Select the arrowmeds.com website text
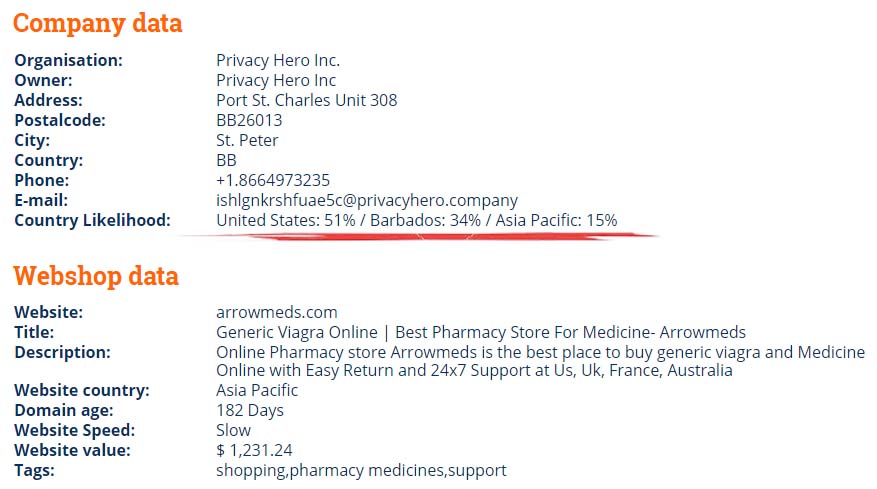This screenshot has width=877, height=489. point(277,312)
